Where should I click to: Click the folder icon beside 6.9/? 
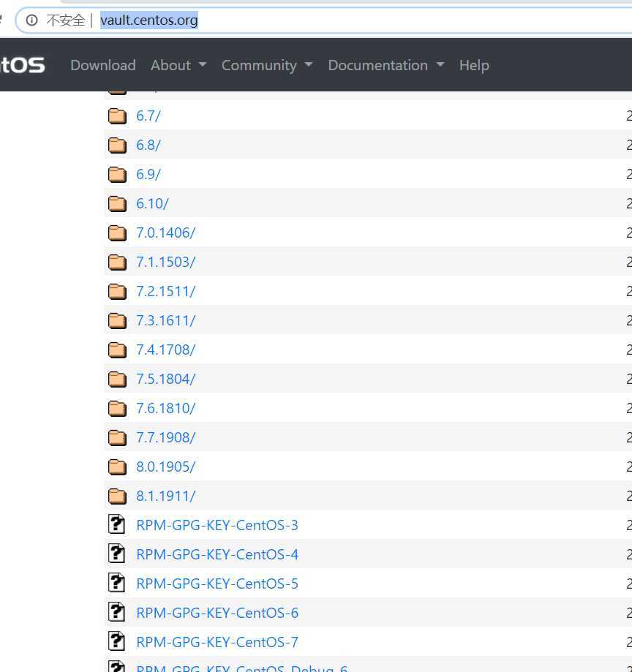coord(117,175)
